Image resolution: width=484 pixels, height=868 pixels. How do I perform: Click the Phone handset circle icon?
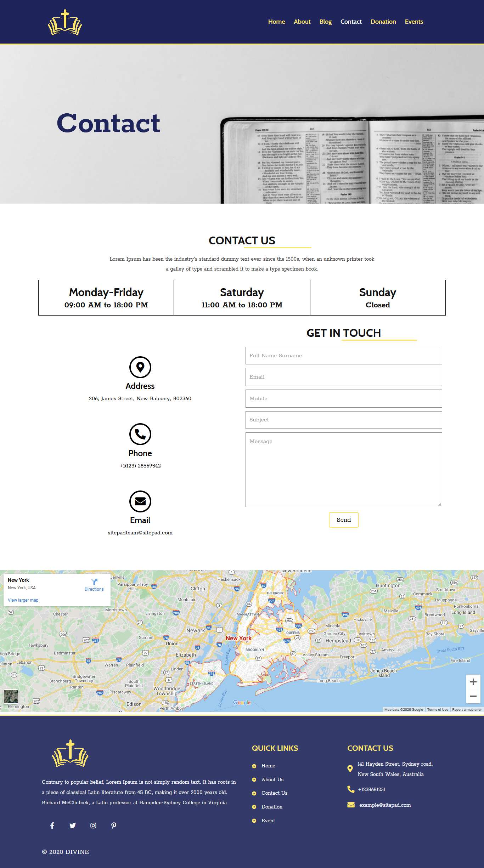pos(140,434)
